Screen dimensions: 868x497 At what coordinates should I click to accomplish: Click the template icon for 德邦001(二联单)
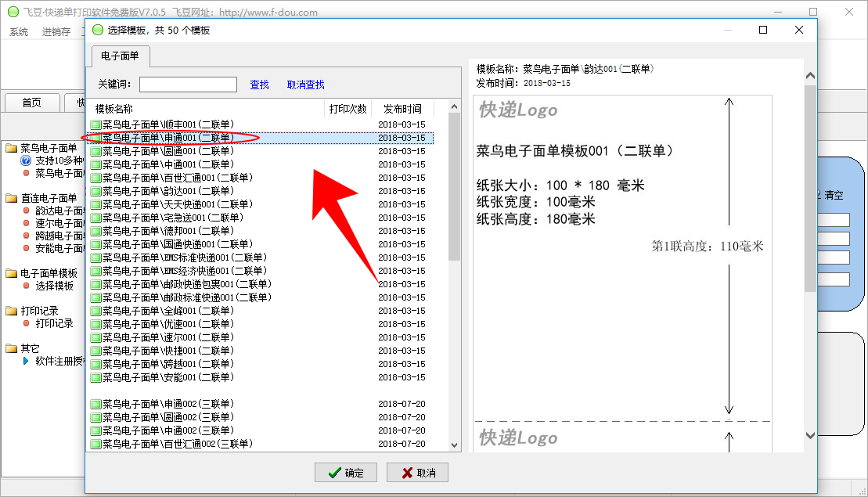[95, 231]
